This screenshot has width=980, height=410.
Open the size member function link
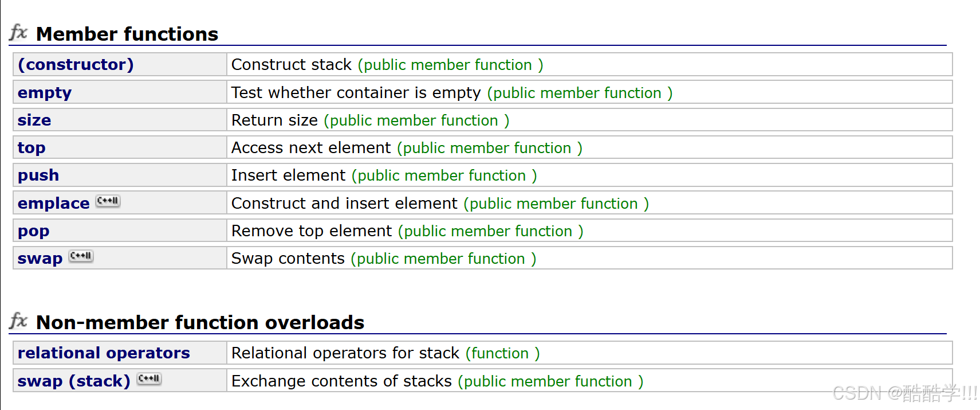pos(34,120)
